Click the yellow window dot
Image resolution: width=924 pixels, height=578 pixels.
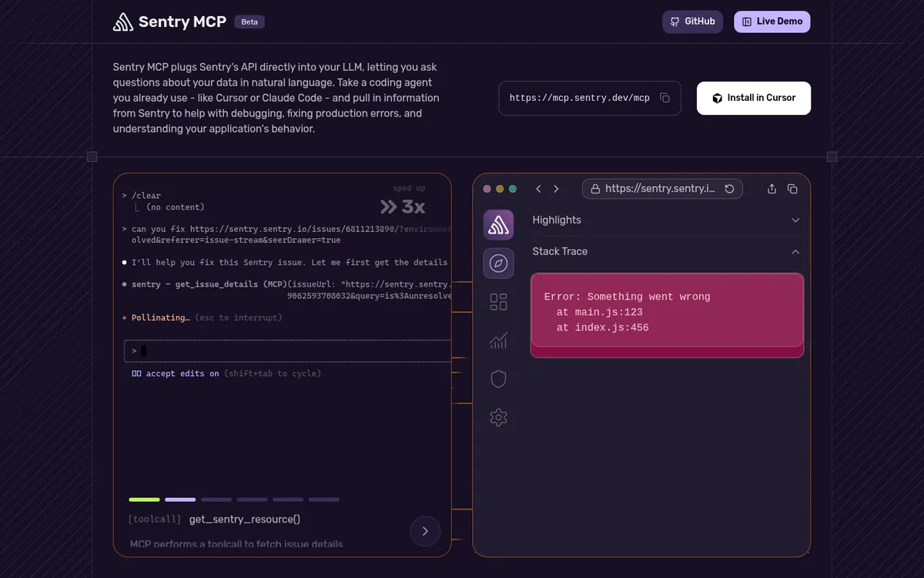pyautogui.click(x=500, y=189)
